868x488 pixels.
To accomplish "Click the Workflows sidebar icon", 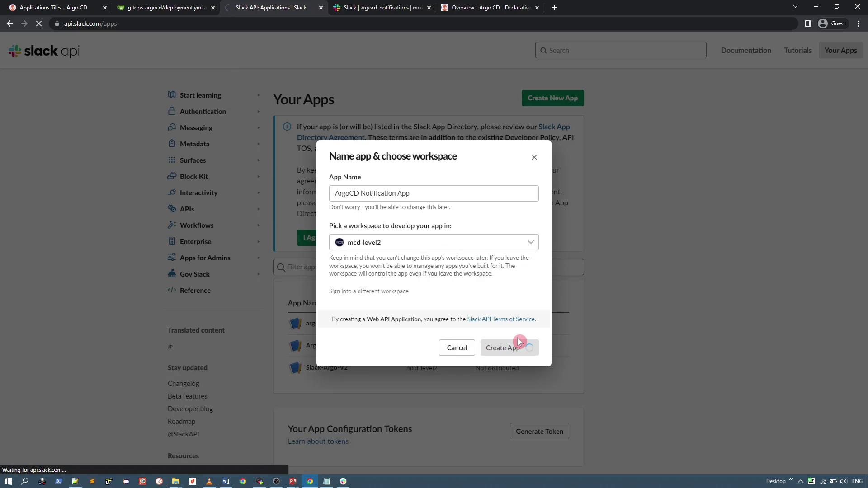I will tap(172, 225).
